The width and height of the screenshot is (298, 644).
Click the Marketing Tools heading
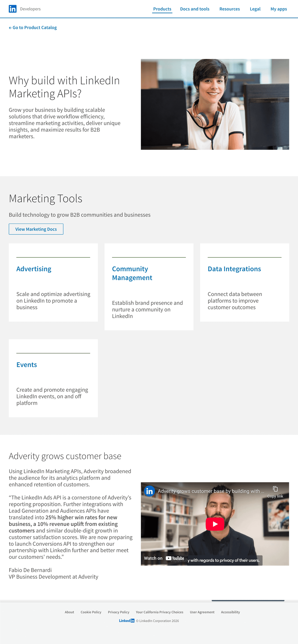tap(45, 198)
